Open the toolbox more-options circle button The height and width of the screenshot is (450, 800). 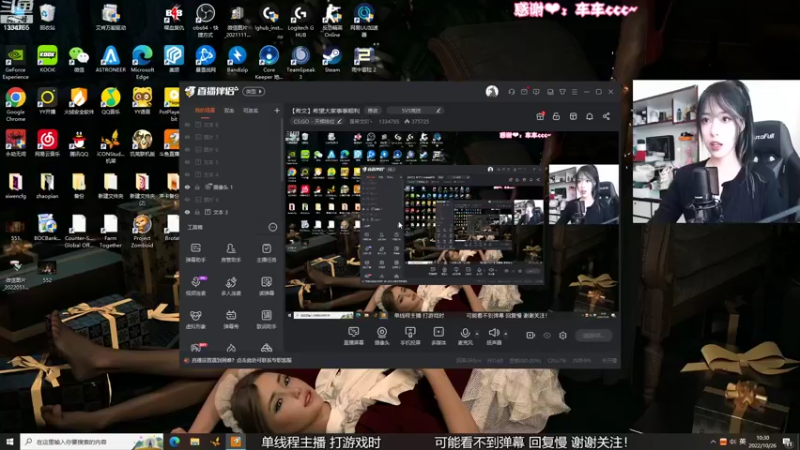coord(272,227)
